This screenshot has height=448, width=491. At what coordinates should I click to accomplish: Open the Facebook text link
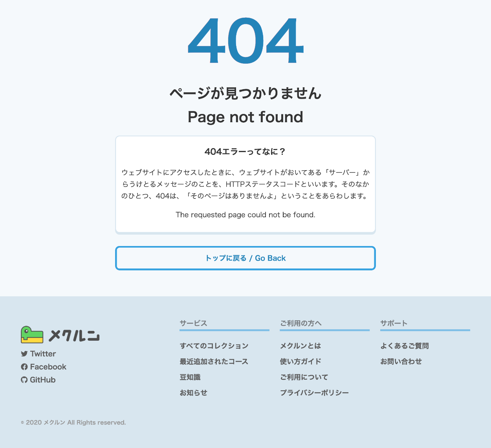[48, 367]
